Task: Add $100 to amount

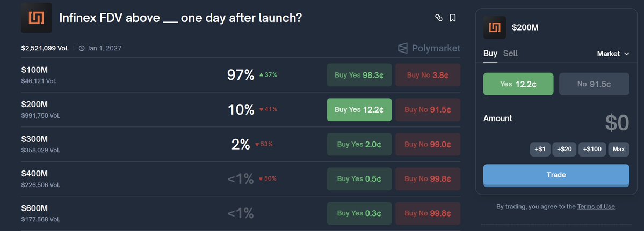Action: (x=592, y=149)
